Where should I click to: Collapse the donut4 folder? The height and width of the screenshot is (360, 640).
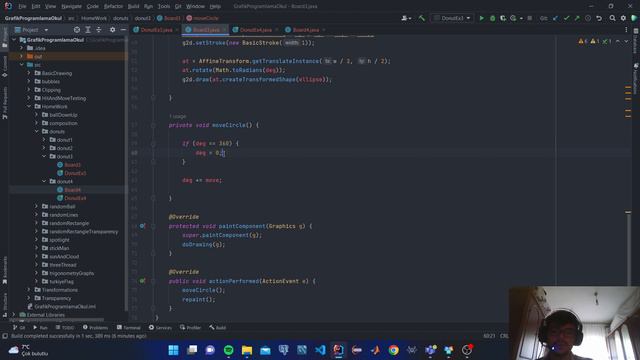(44, 181)
